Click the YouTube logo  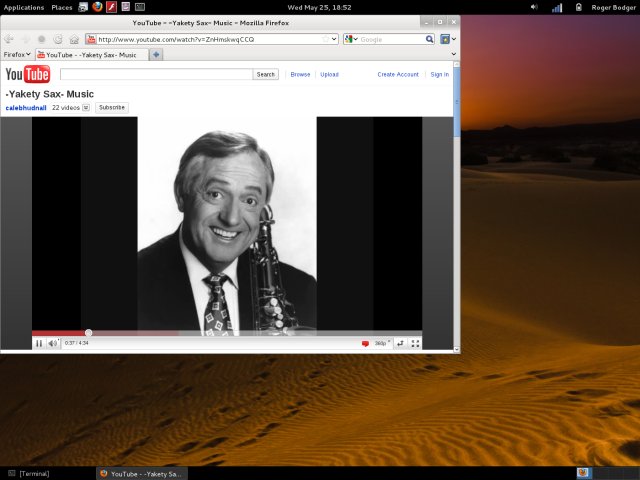28,74
